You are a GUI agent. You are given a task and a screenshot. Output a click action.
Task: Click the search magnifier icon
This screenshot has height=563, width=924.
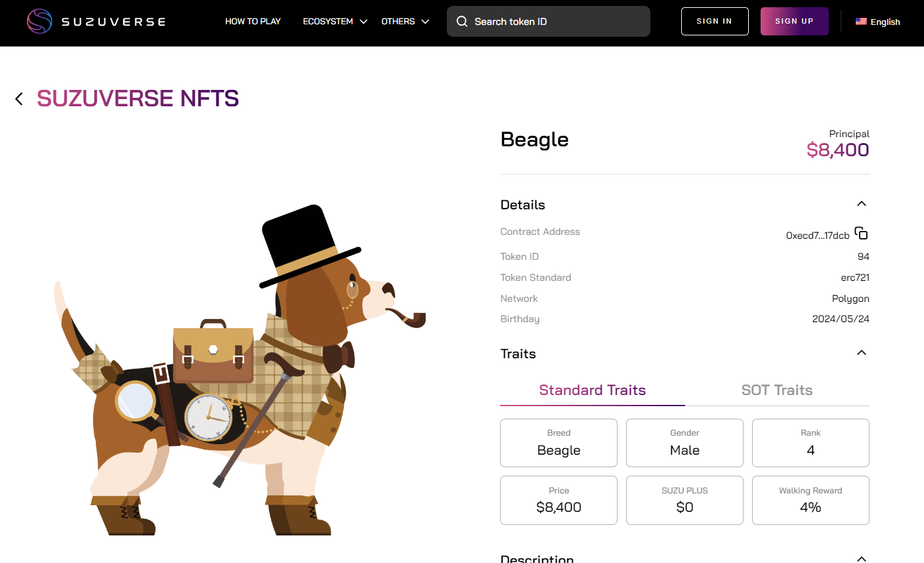click(x=462, y=22)
